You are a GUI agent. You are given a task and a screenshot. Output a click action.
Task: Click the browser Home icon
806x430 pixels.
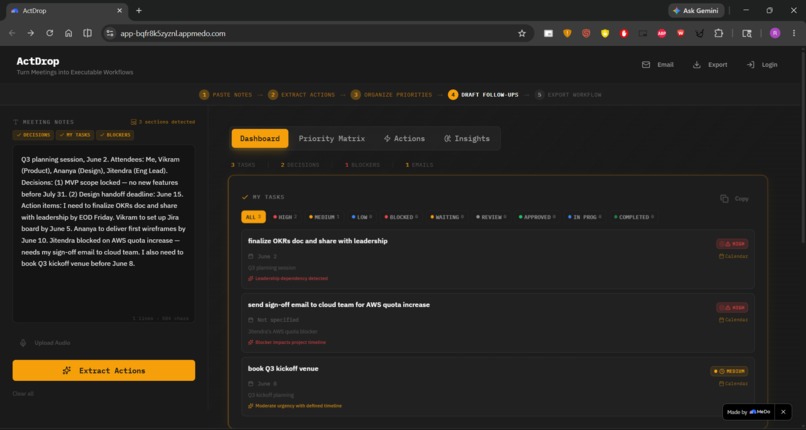[68, 33]
